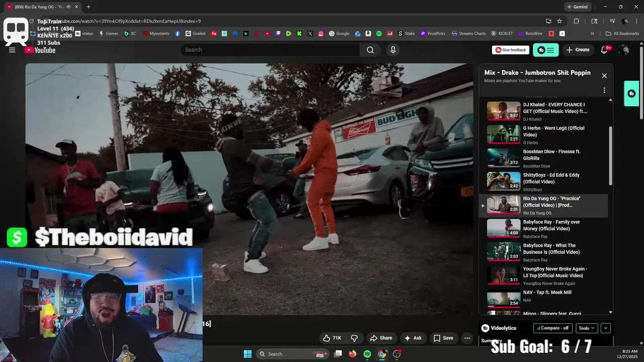Open the Facebook bookmark icon

(x=178, y=34)
